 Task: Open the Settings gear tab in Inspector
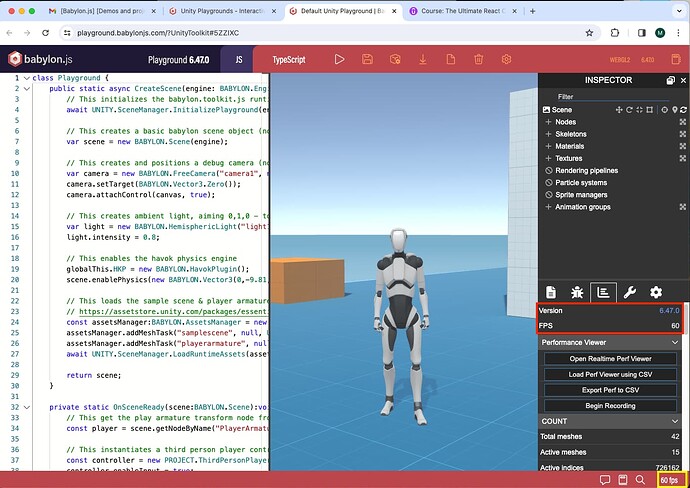click(x=656, y=292)
